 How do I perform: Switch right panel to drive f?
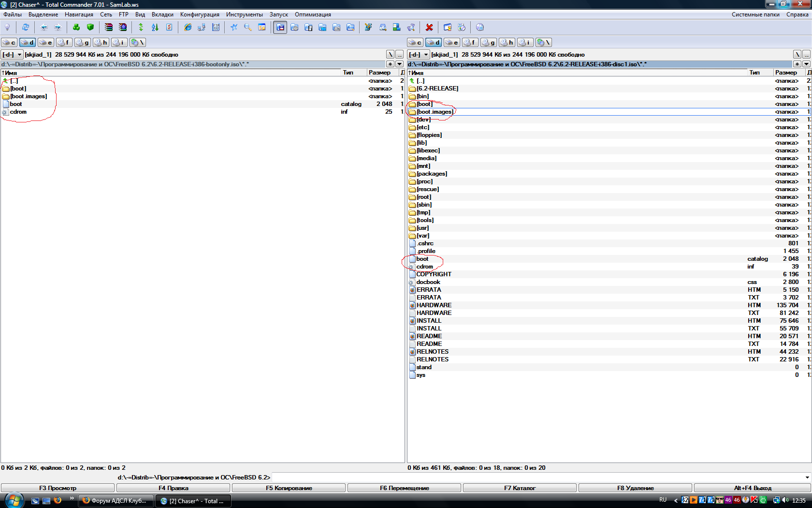[x=470, y=43]
